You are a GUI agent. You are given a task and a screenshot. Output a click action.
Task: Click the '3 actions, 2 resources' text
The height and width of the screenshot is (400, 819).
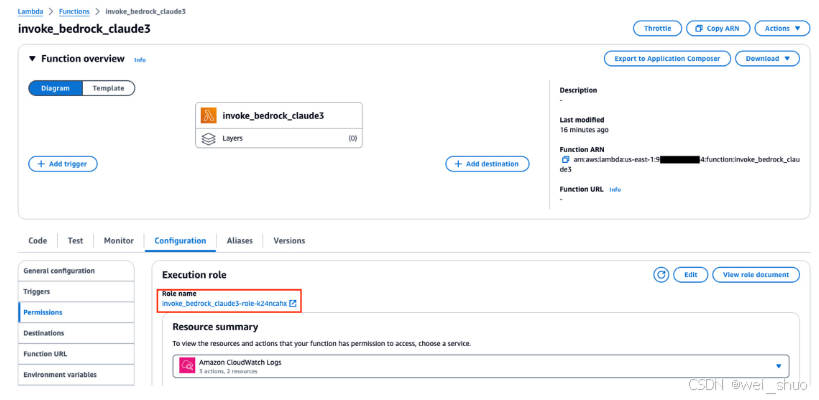tap(228, 371)
